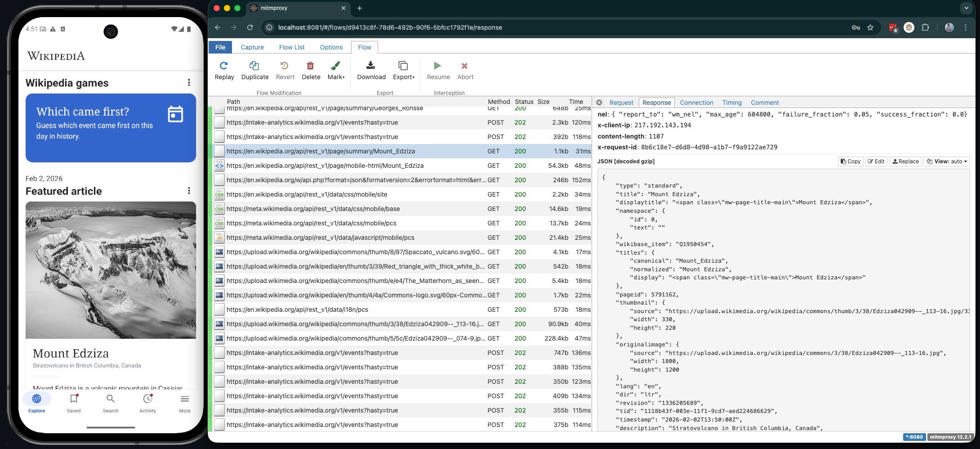Delete the selected flow
Screen dimensions: 980x449
pos(311,71)
